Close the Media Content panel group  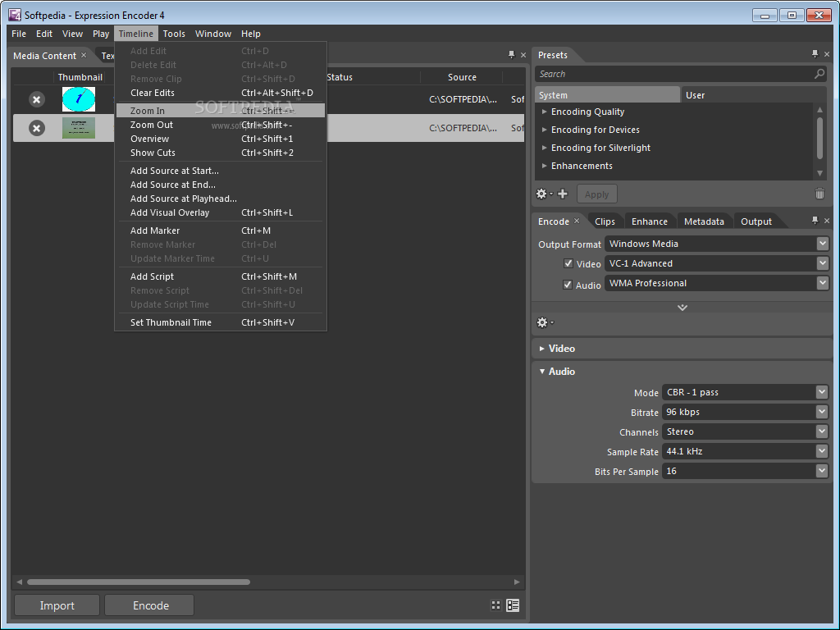pos(523,55)
